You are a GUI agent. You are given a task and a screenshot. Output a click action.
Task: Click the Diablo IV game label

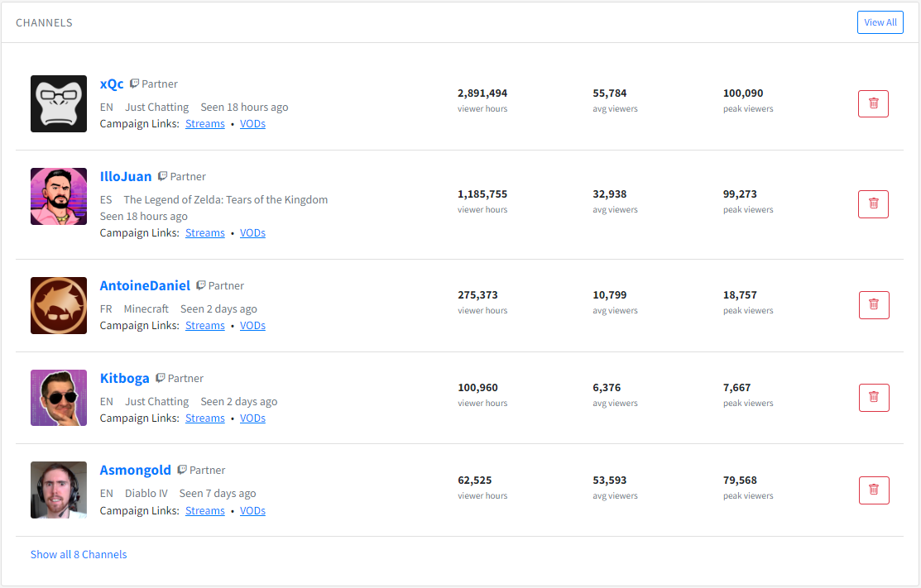[146, 494]
